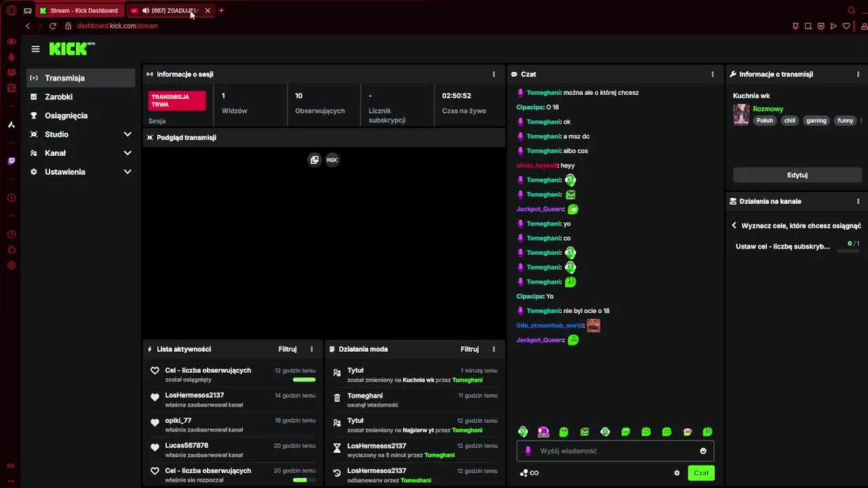Select Transmisja in sidebar

pos(81,78)
